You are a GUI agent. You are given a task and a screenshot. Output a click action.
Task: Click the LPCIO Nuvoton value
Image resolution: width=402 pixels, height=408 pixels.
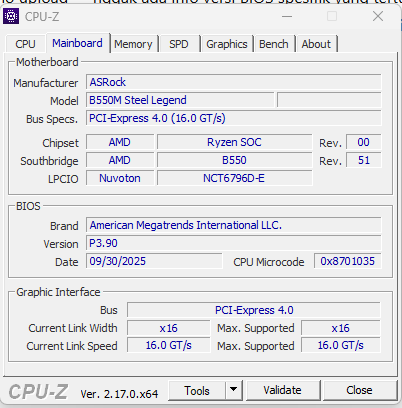pos(120,178)
